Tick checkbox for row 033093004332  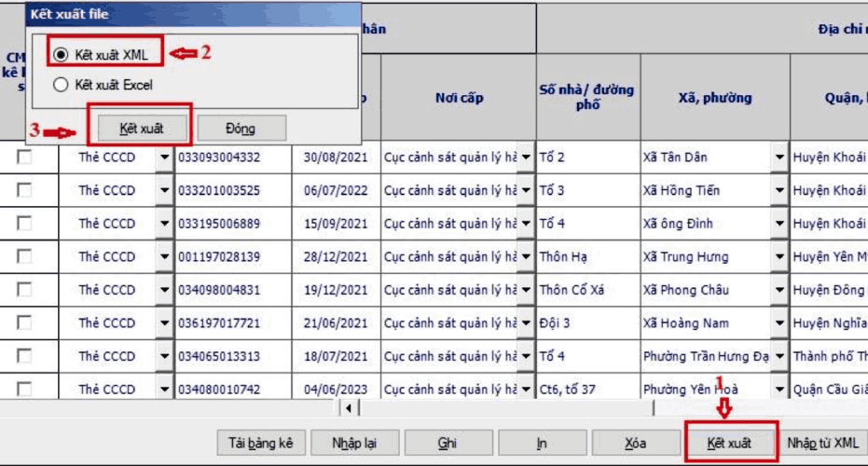[24, 158]
